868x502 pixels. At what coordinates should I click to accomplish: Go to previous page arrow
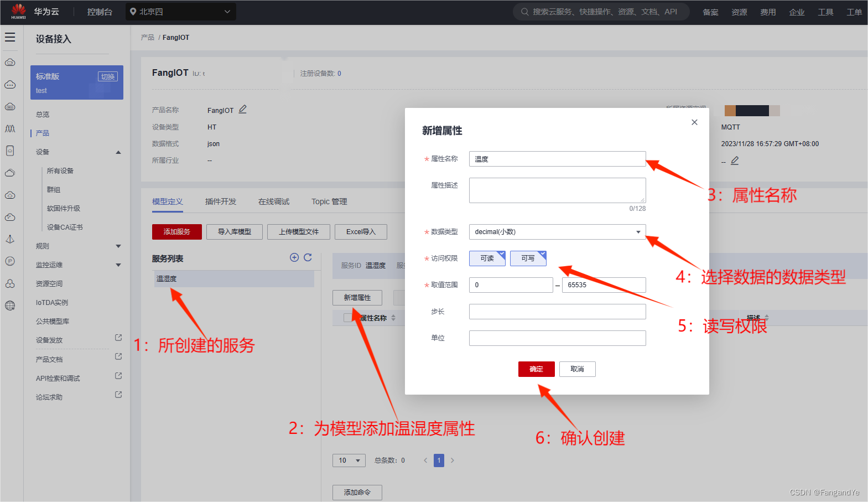point(425,460)
